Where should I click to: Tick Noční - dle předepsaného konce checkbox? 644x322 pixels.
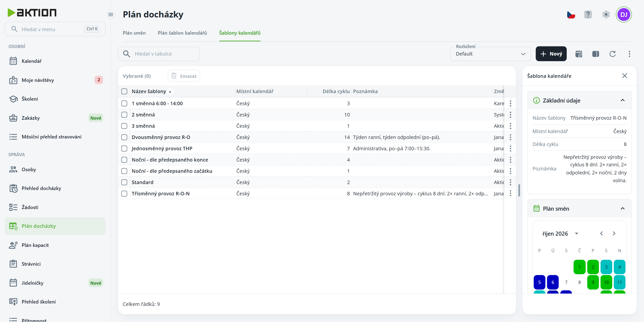[x=124, y=160]
